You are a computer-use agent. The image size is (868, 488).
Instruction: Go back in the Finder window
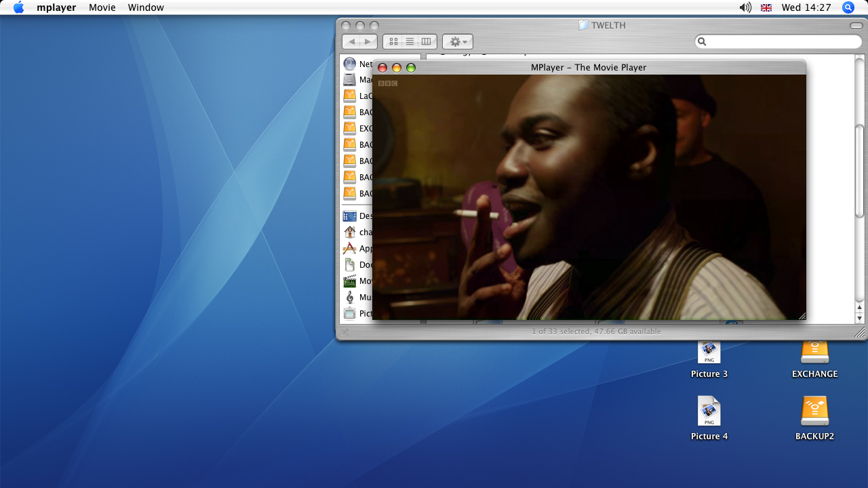pos(351,41)
